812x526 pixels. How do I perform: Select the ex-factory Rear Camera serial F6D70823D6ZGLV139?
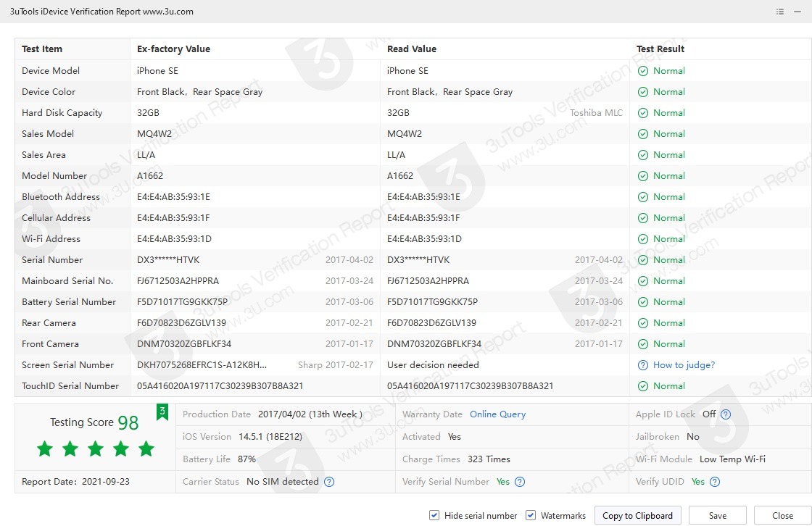coord(181,323)
